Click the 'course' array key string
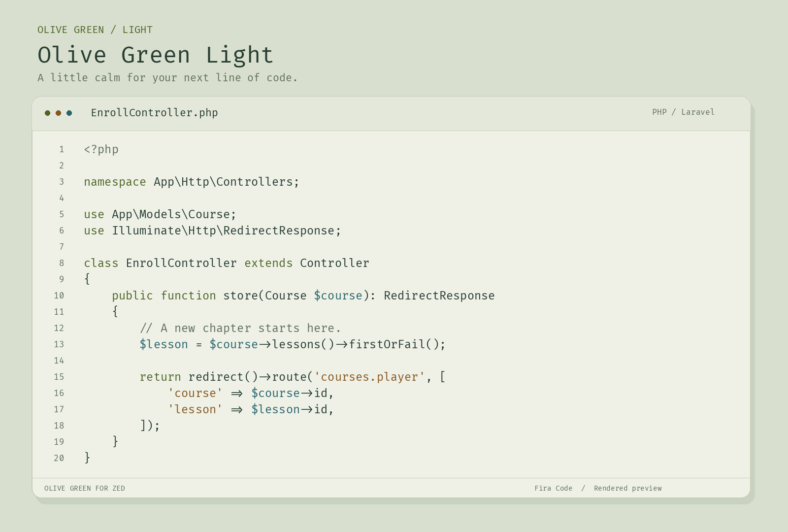The width and height of the screenshot is (788, 532). click(195, 393)
